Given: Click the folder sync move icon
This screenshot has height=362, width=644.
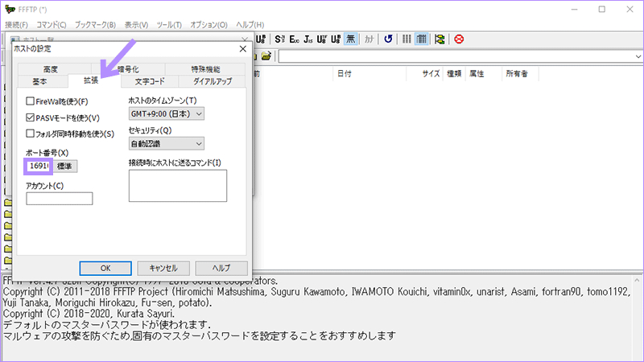Looking at the screenshot, I should pyautogui.click(x=440, y=39).
